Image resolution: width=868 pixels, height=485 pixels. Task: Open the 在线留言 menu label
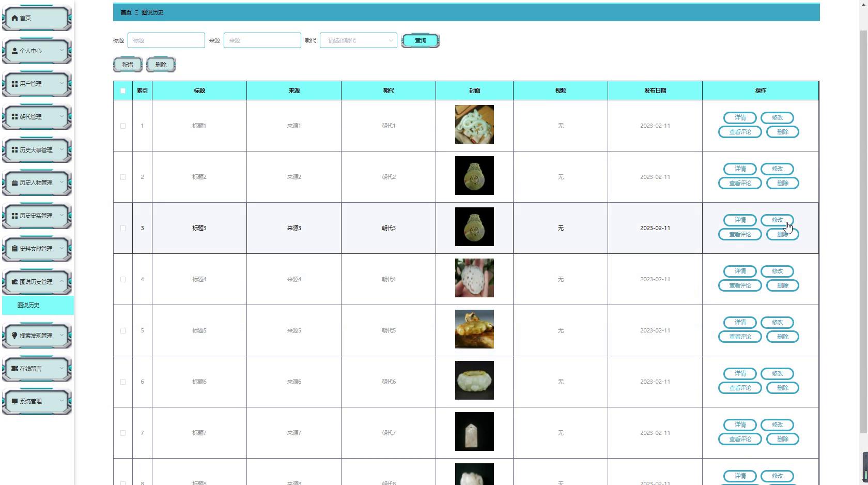coord(30,369)
